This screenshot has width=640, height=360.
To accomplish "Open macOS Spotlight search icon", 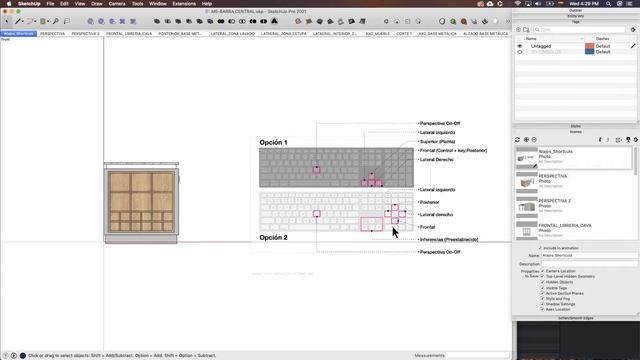I will [609, 4].
